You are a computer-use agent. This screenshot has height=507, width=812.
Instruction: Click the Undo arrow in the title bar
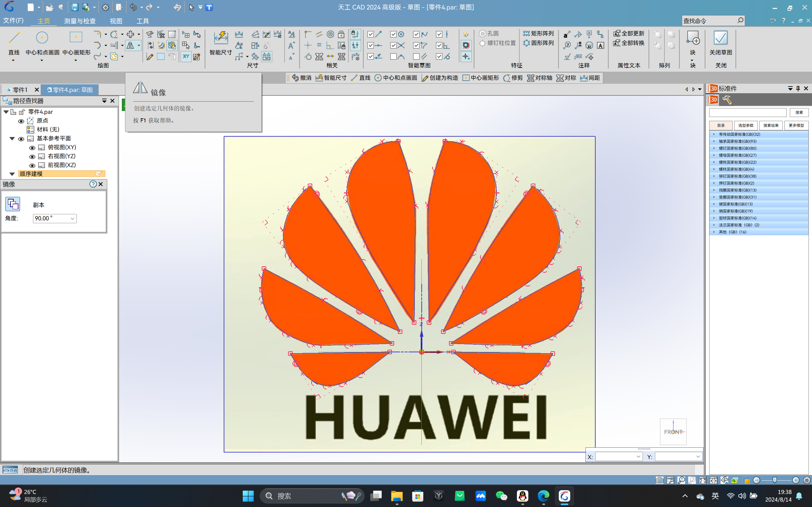click(x=133, y=7)
